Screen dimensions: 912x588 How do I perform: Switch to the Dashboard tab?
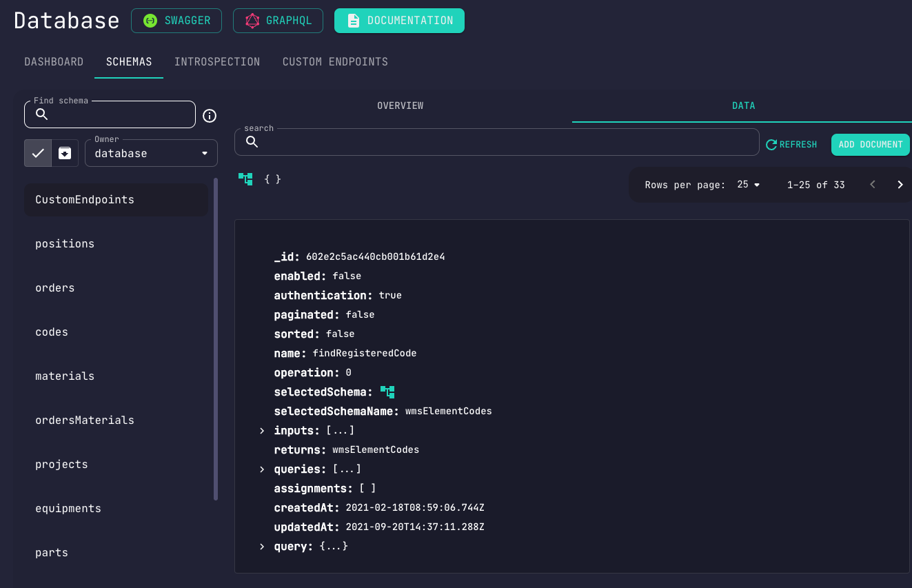pyautogui.click(x=54, y=62)
